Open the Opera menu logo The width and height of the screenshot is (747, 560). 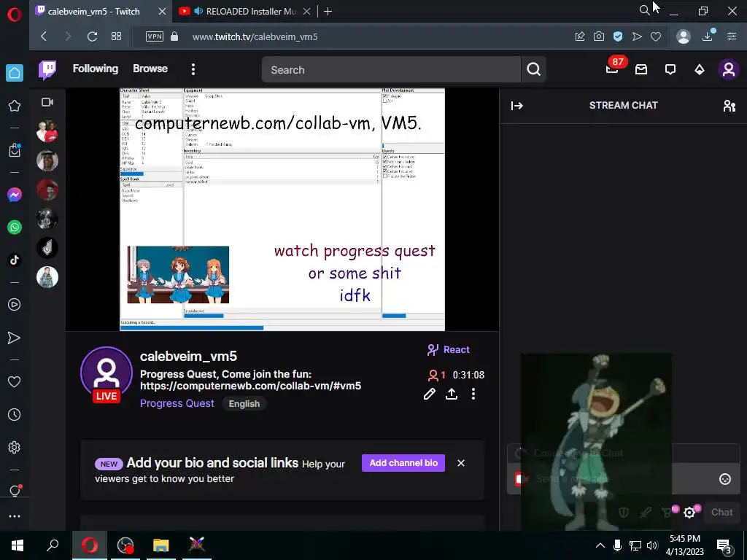pos(15,15)
